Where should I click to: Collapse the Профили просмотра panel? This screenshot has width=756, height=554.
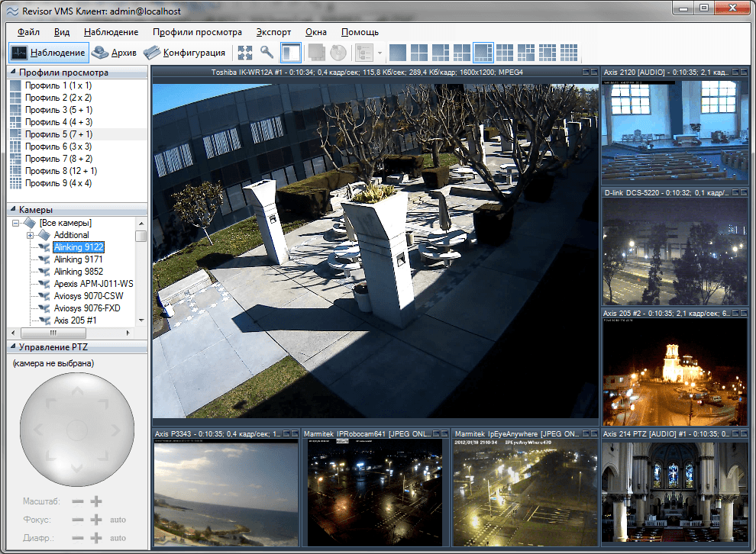click(x=13, y=72)
